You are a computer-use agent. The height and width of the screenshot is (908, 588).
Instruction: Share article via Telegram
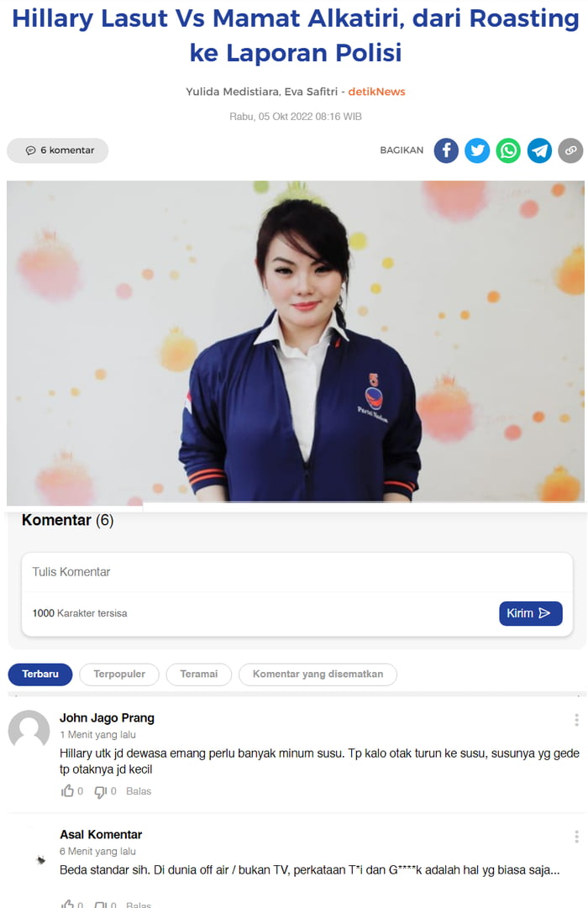pos(539,150)
